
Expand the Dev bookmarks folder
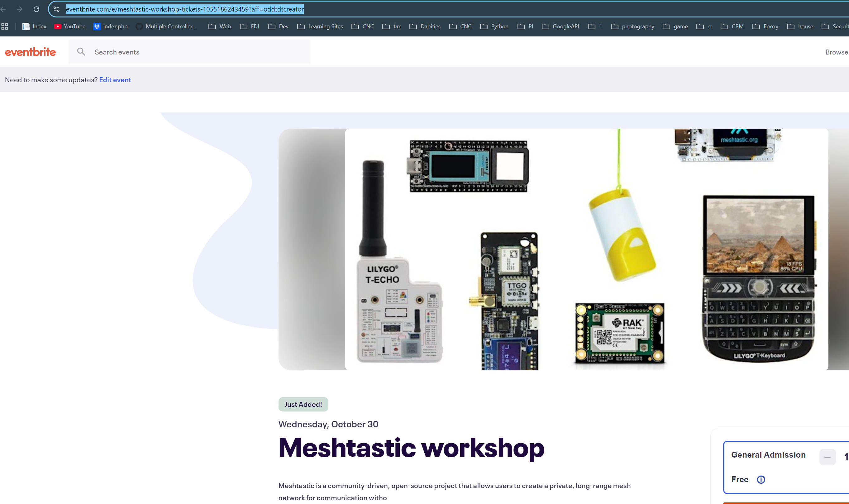(x=279, y=26)
